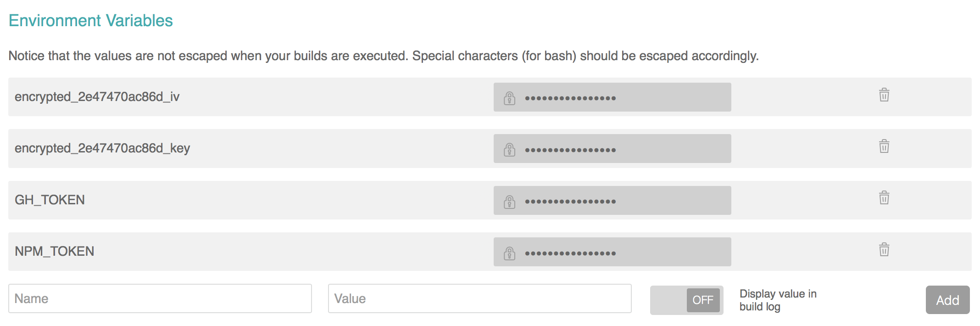The width and height of the screenshot is (980, 326).
Task: Delete the encrypted_2e47470ac86d_iv variable
Action: tap(884, 95)
